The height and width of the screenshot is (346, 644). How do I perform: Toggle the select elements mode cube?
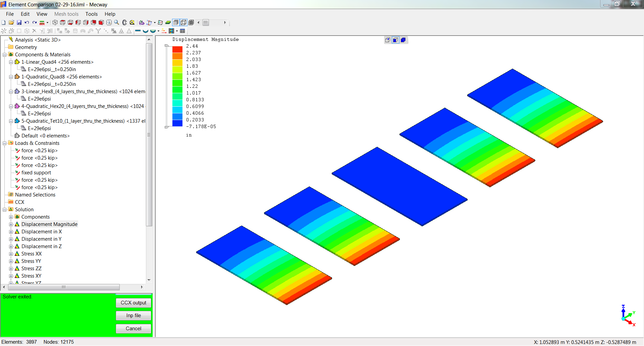[x=403, y=40]
